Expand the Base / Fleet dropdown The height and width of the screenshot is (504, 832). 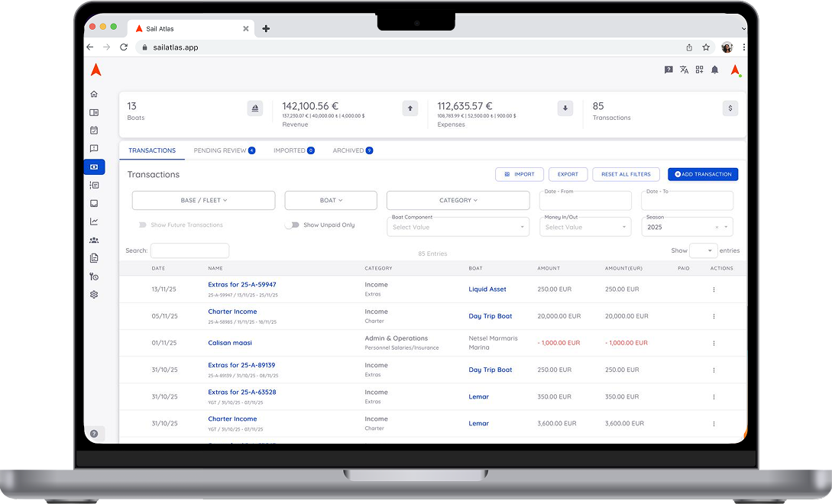203,200
